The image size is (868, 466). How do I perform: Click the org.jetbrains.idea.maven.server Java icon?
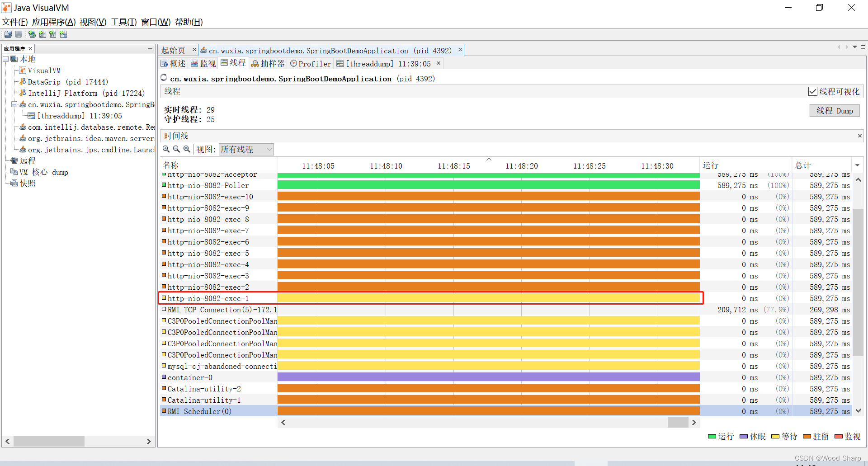pos(23,138)
